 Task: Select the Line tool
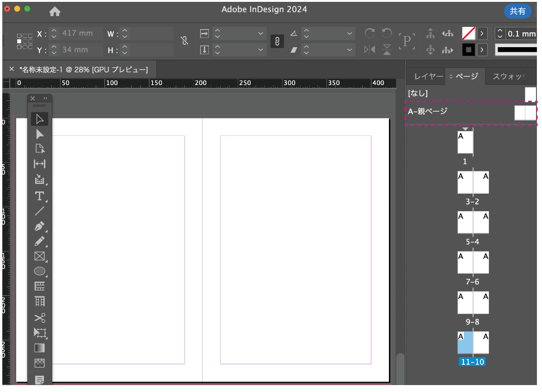coord(39,211)
